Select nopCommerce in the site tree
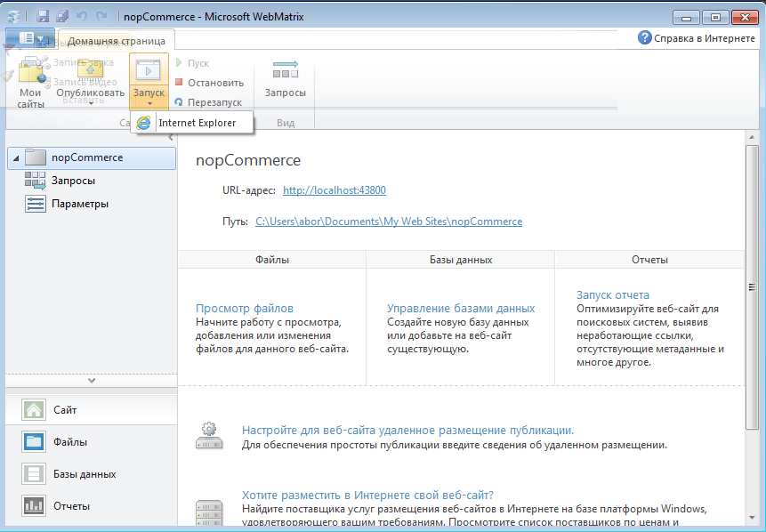 92,157
